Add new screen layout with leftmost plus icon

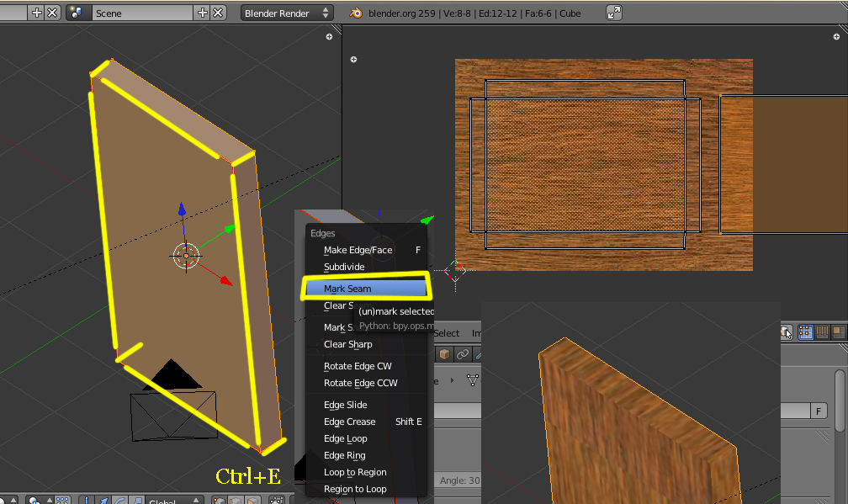(37, 13)
